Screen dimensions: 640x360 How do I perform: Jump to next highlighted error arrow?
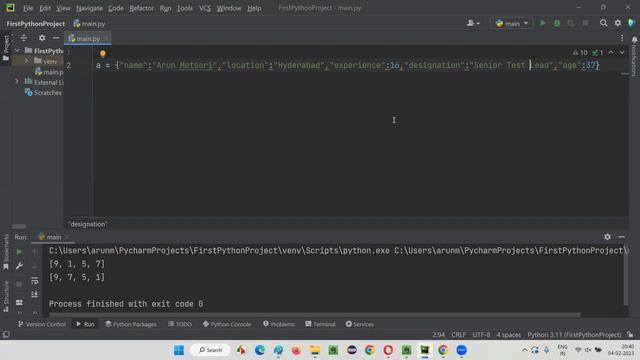click(x=622, y=53)
